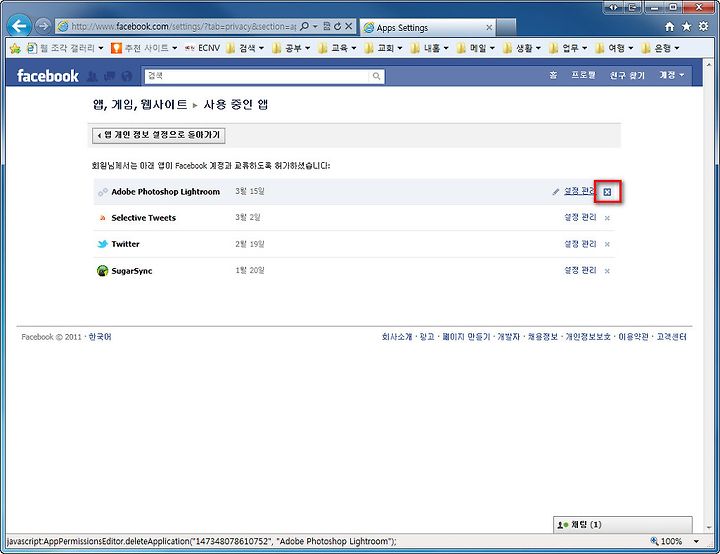Click the Facebook search magnifier button
The width and height of the screenshot is (720, 554).
pos(376,76)
